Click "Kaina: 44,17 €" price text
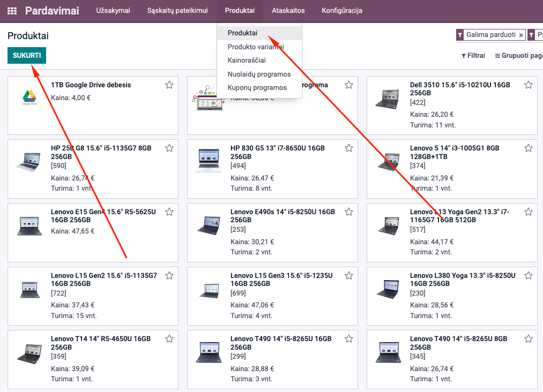The image size is (543, 392). pyautogui.click(x=432, y=242)
